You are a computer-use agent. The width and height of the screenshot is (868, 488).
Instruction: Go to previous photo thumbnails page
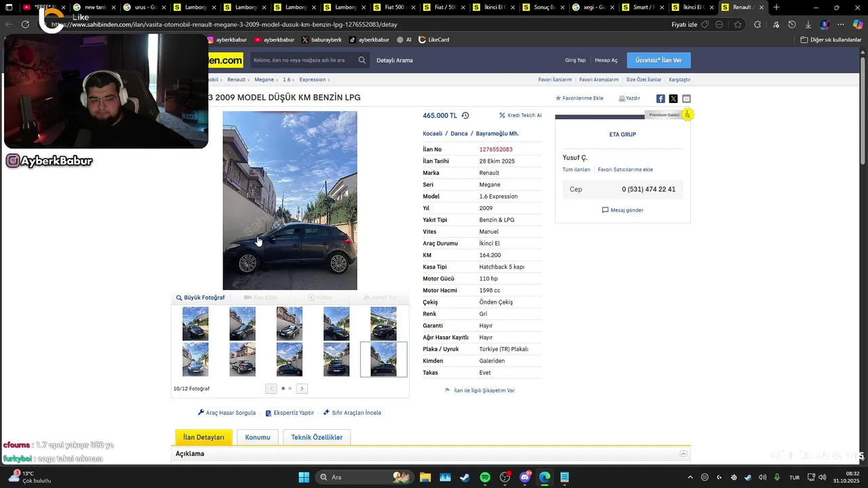[x=271, y=388]
